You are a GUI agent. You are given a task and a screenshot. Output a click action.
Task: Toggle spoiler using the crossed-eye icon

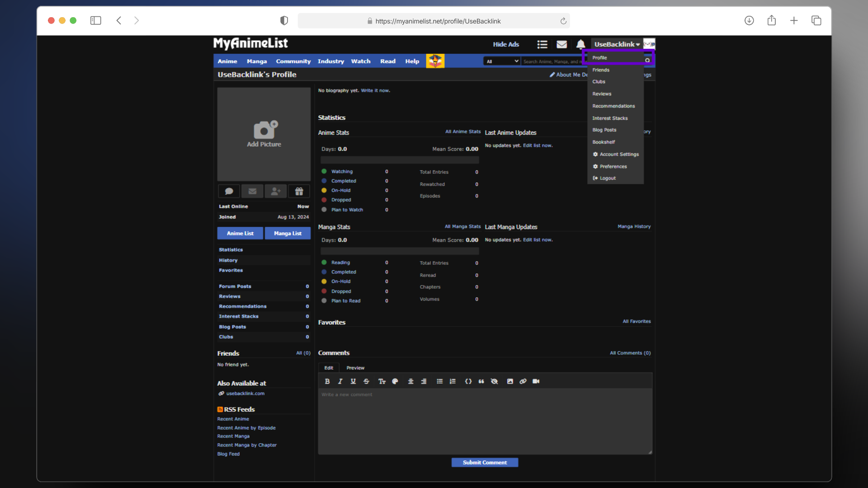click(x=494, y=381)
